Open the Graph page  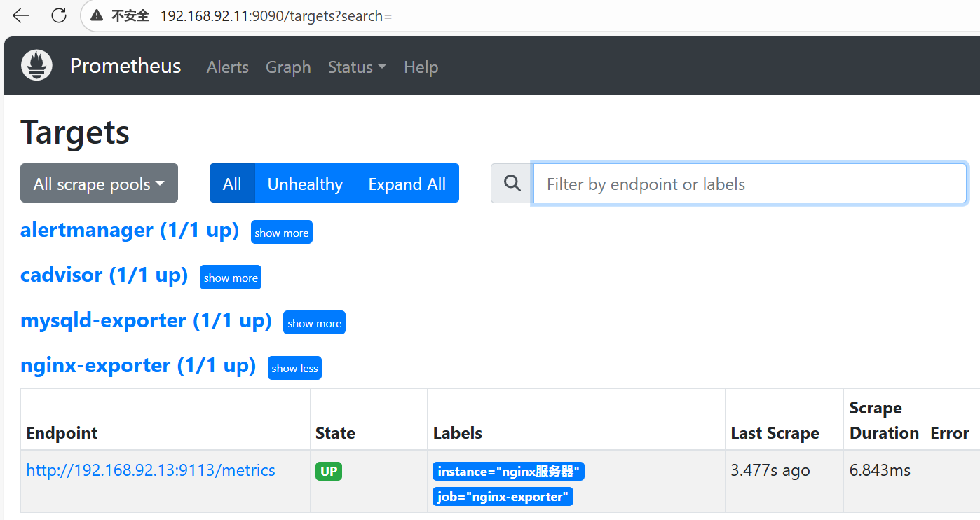288,67
